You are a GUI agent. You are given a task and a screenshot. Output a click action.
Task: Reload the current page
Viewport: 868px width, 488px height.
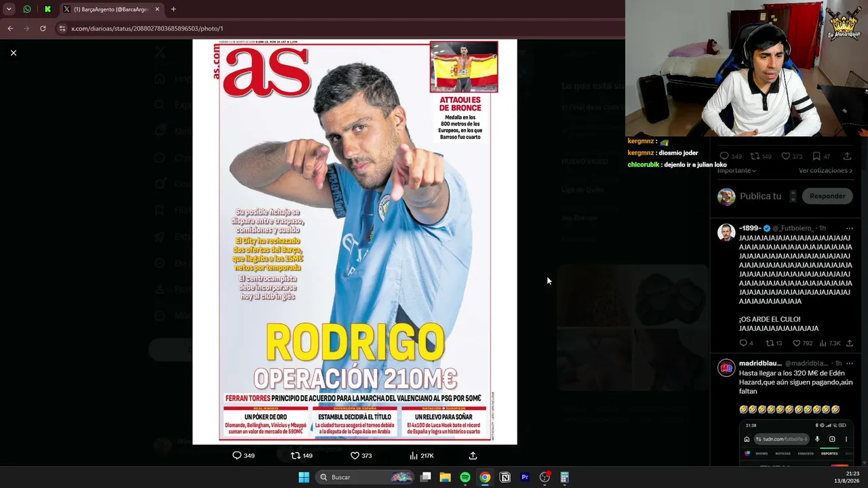pyautogui.click(x=43, y=28)
